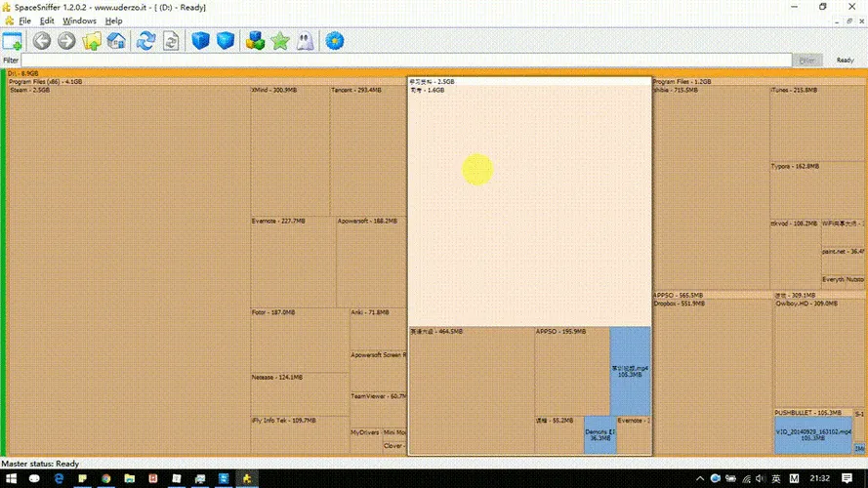Select the TeamViewer block

click(x=378, y=410)
